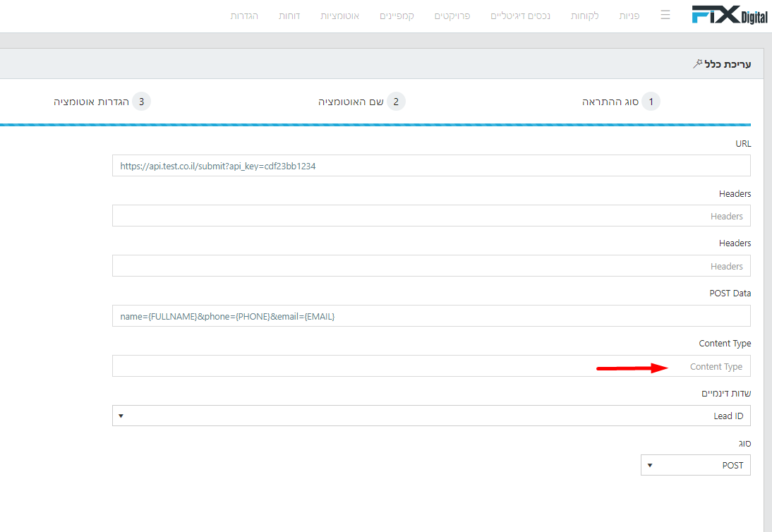Select אוטומציות in the navigation bar
Viewport: 772px width, 532px height.
[339, 16]
